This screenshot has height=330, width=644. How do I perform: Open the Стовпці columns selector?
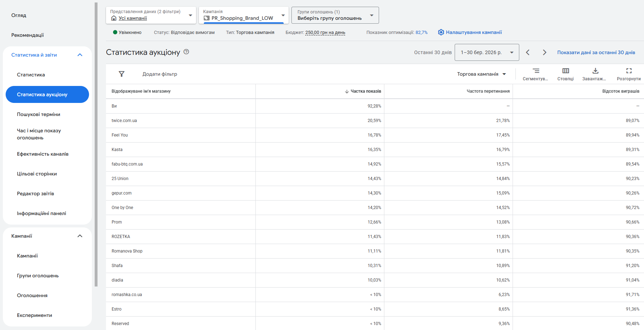[x=566, y=74]
